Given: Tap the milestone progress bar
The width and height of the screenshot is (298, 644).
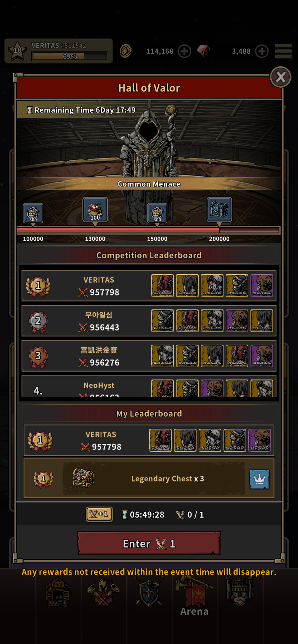Looking at the screenshot, I should 148,230.
